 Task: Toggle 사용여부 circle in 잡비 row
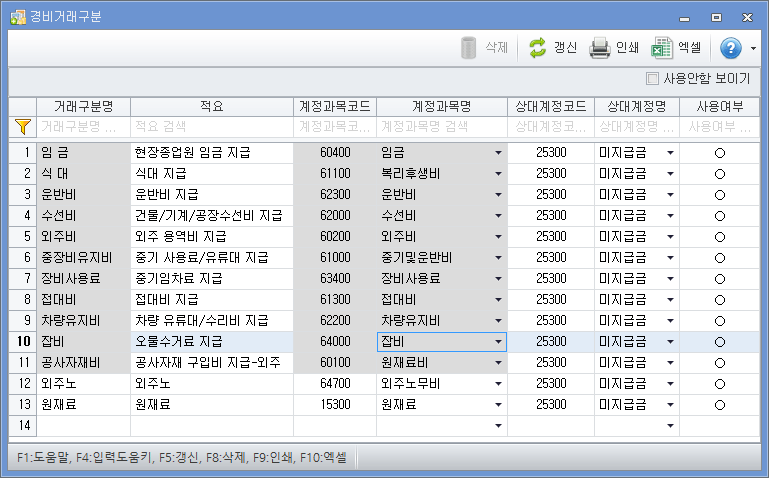[x=719, y=342]
